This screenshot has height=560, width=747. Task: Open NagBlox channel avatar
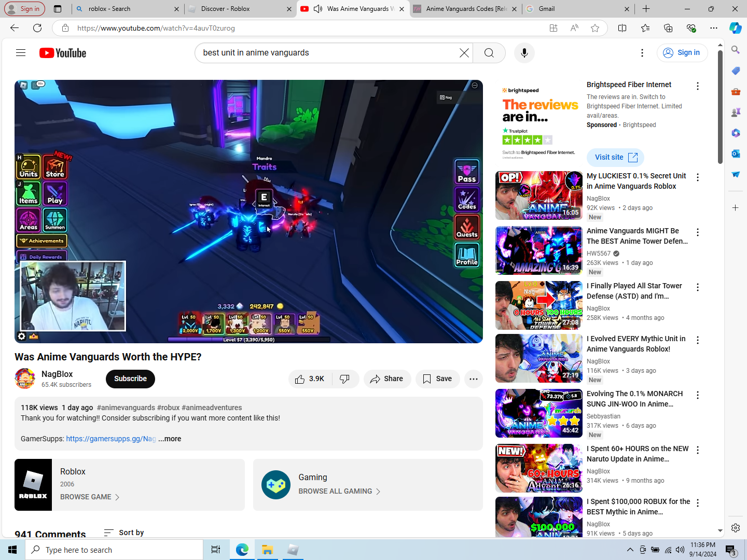click(25, 379)
